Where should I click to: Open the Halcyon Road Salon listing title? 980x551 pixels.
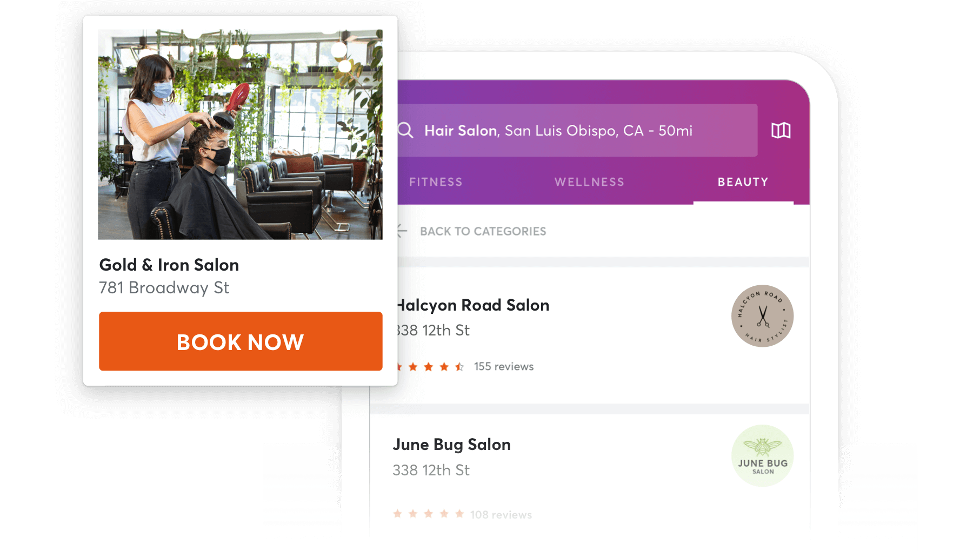pos(474,305)
